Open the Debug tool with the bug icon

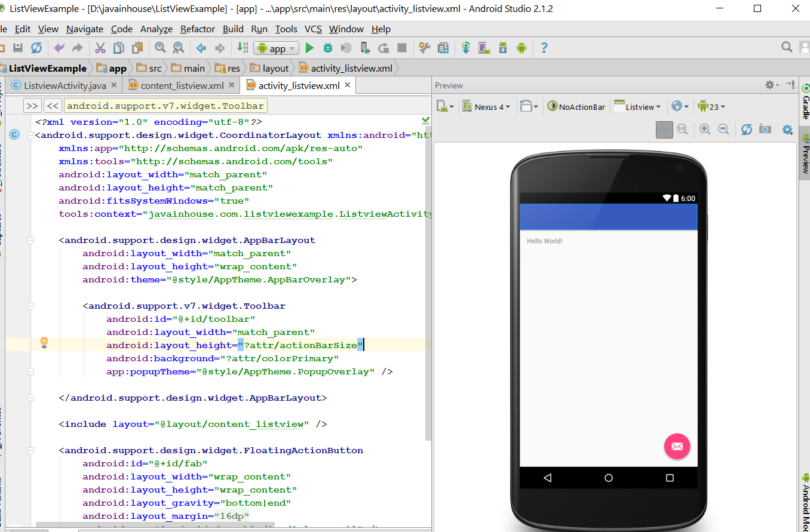pyautogui.click(x=327, y=48)
